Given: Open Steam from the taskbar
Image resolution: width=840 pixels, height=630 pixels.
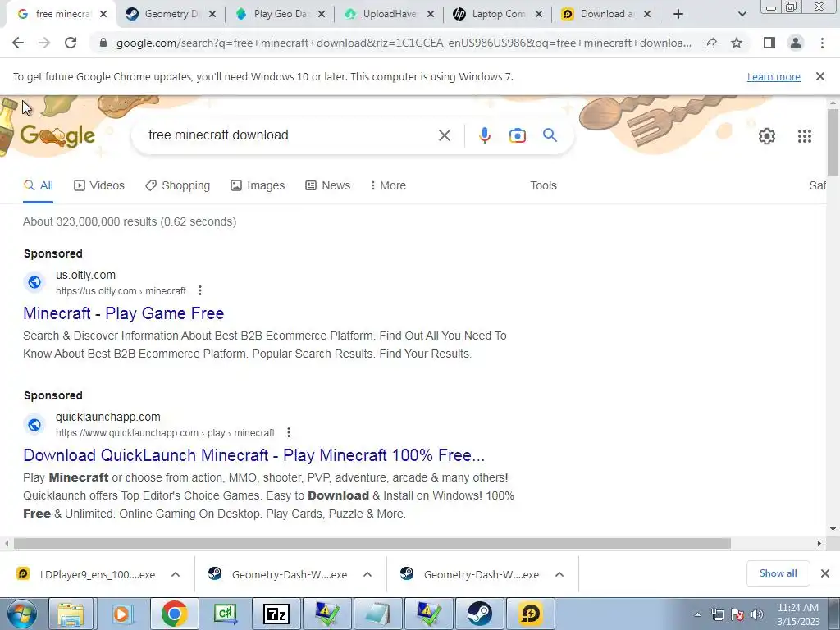Looking at the screenshot, I should [479, 614].
